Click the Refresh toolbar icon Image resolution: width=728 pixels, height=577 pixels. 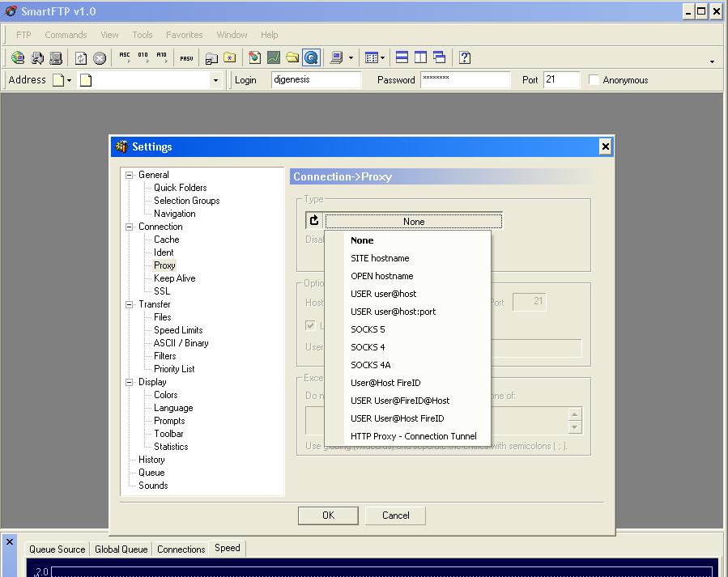pos(80,57)
